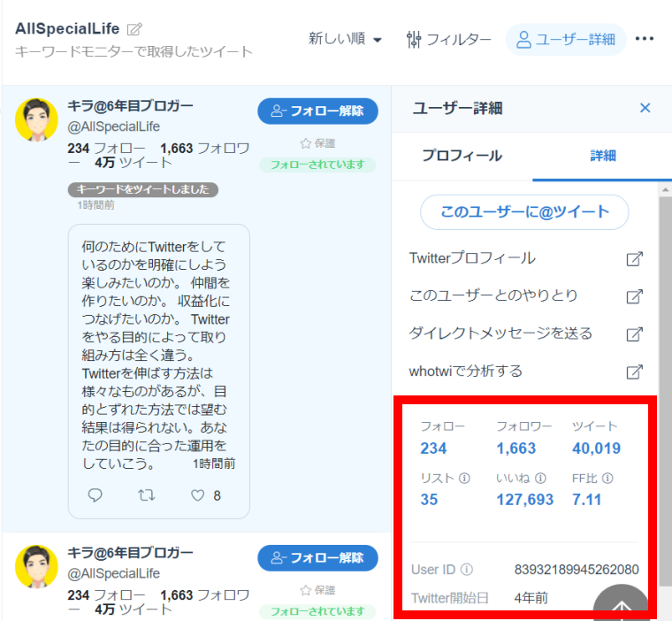Click the retweet icon under the tweet
The height and width of the screenshot is (621, 672).
(147, 495)
